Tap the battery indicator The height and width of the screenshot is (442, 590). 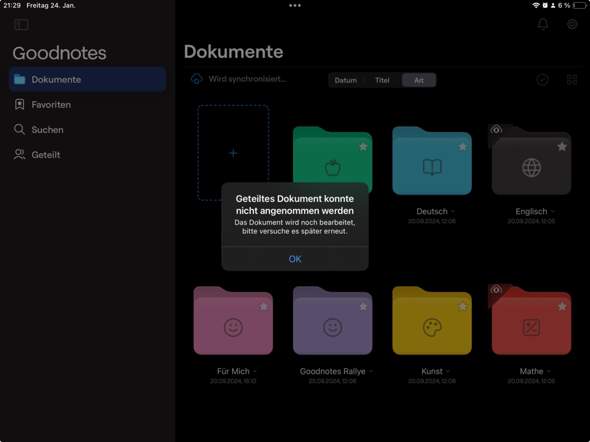click(580, 5)
